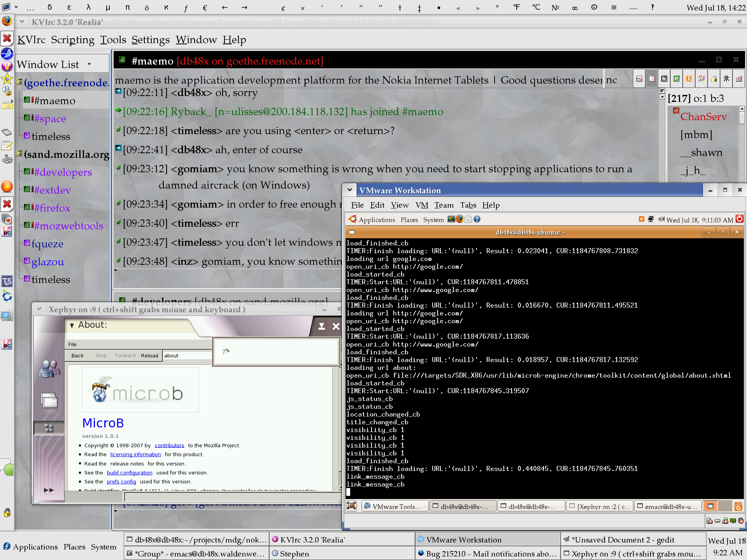Click green network adapter icon in VMware status bar
747x560 pixels.
733,521
